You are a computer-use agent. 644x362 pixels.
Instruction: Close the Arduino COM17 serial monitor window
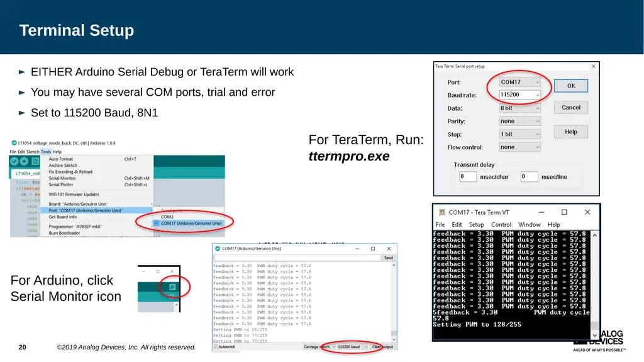pos(389,249)
